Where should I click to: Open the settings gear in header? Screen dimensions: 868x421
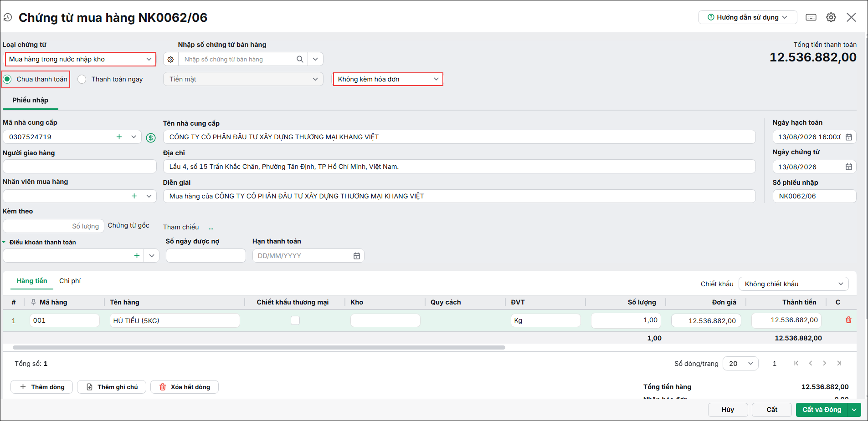click(831, 17)
